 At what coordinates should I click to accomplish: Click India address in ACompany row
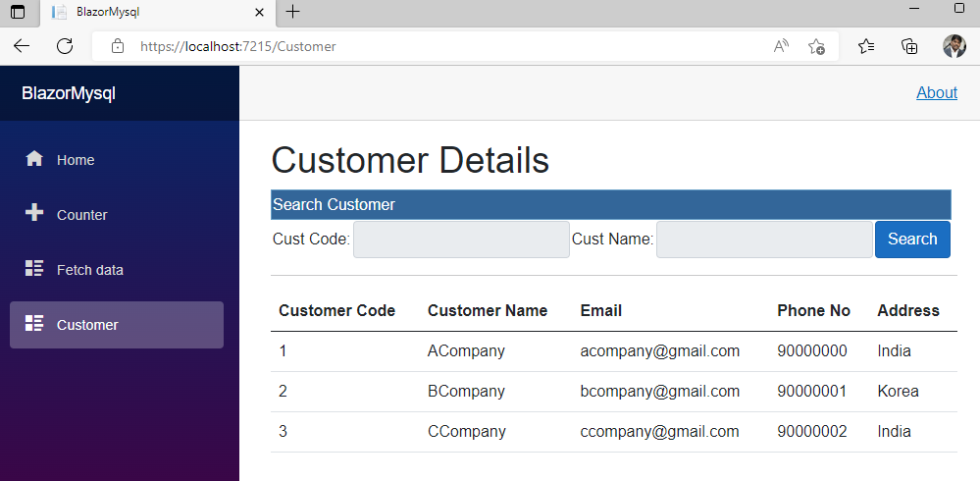894,350
